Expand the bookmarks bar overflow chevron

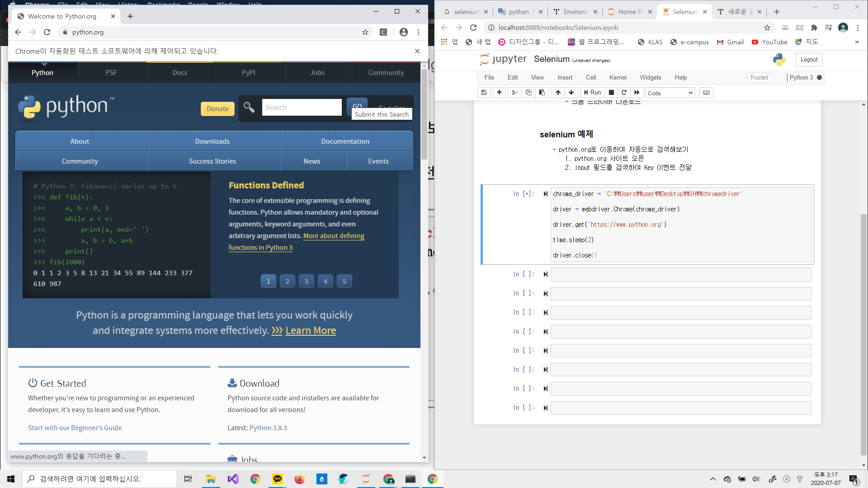point(857,42)
